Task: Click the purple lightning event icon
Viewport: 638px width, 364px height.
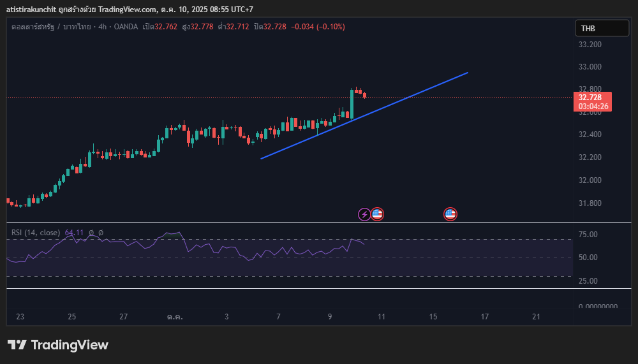Action: 364,214
